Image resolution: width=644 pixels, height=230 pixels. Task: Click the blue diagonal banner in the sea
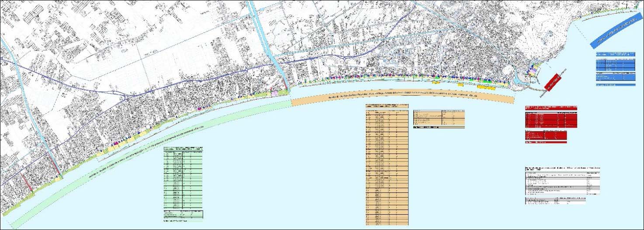click(x=616, y=30)
